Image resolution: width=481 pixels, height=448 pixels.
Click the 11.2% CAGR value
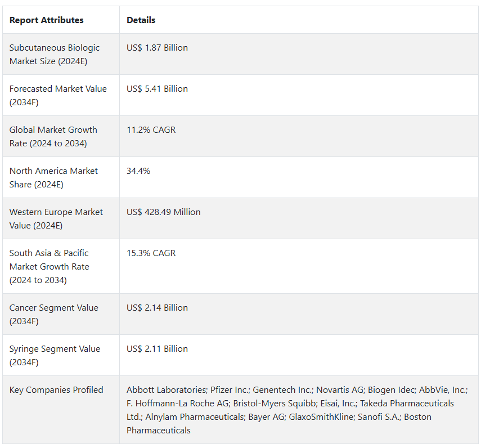(x=151, y=130)
